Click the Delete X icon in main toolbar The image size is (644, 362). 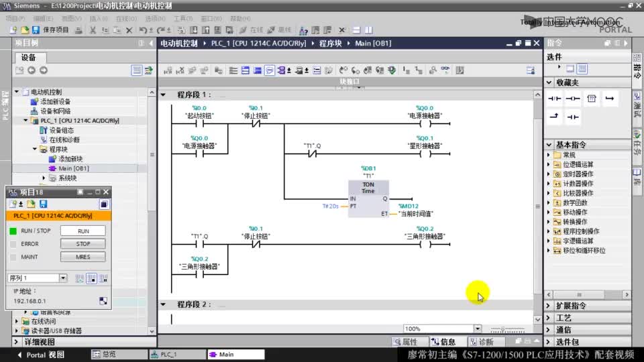129,30
